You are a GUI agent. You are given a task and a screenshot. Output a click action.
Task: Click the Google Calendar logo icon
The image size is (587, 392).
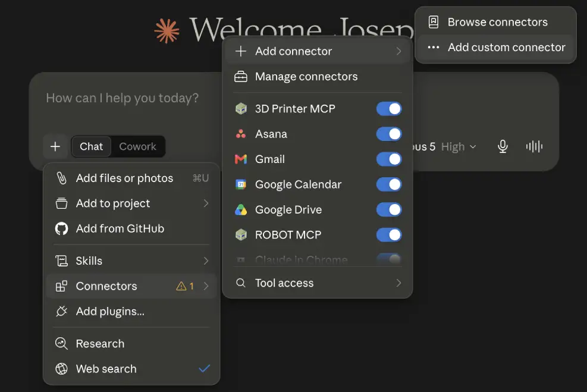[241, 184]
